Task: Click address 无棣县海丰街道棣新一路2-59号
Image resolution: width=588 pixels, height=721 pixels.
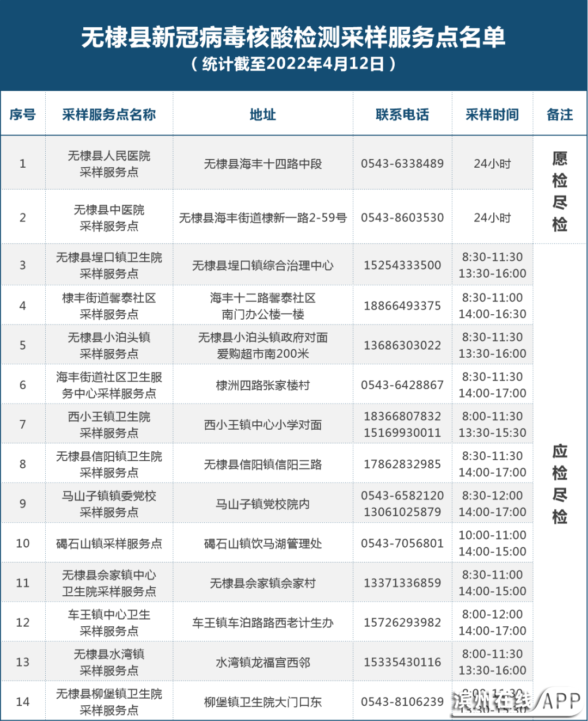Action: click(x=262, y=218)
